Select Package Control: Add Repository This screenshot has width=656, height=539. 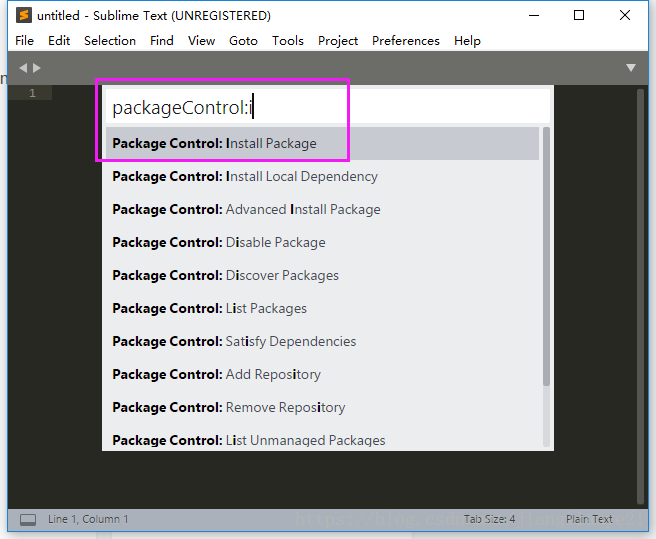coord(322,374)
